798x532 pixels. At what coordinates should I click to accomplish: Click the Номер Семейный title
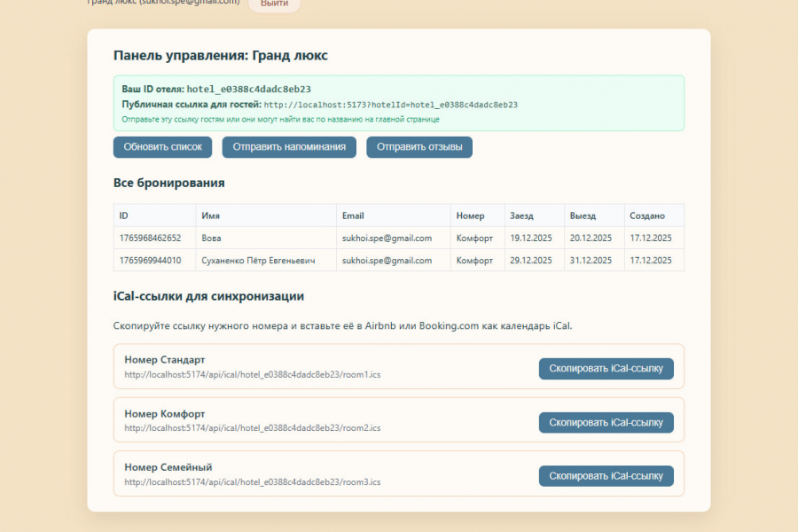168,467
